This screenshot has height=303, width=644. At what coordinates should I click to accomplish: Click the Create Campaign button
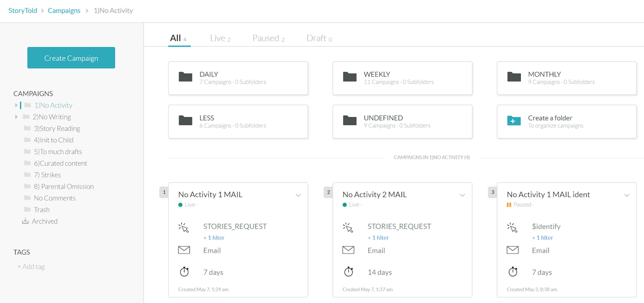(71, 58)
